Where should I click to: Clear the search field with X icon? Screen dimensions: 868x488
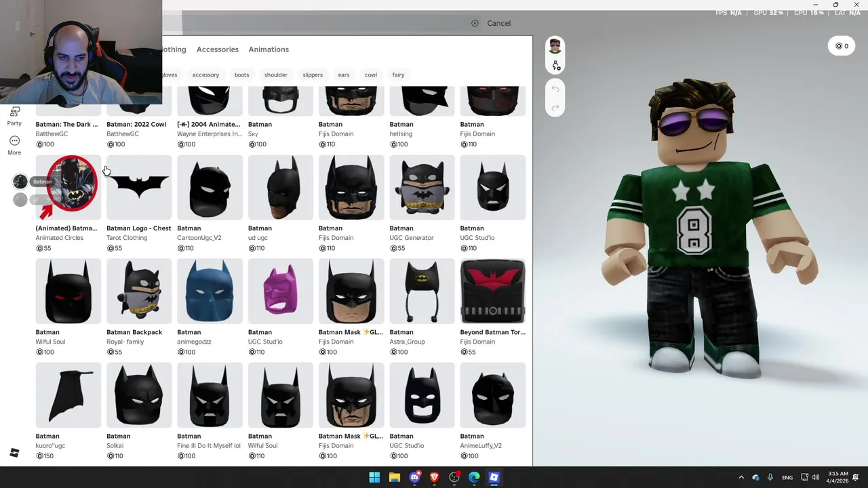coord(475,23)
